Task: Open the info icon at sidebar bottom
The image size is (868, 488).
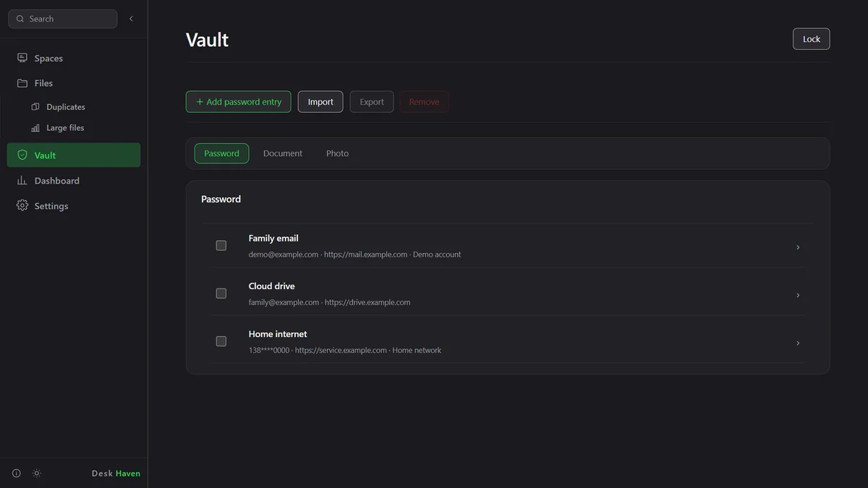Action: pos(17,474)
